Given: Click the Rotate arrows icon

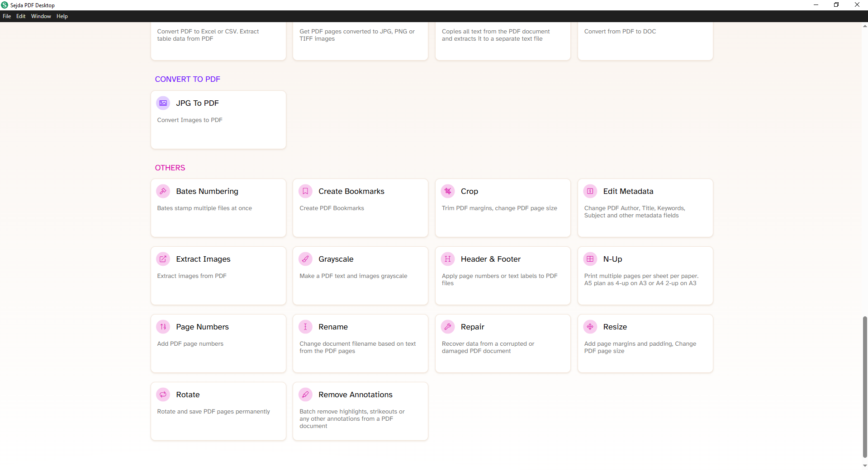Looking at the screenshot, I should tap(163, 395).
